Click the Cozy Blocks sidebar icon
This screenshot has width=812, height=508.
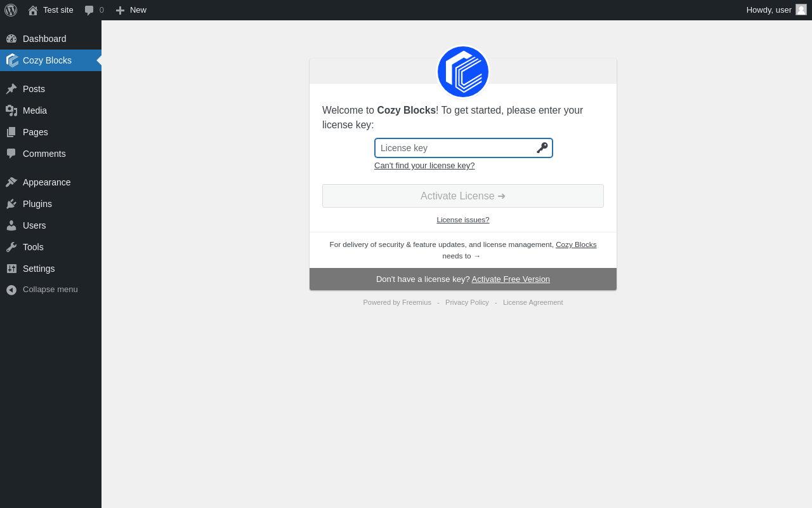12,60
